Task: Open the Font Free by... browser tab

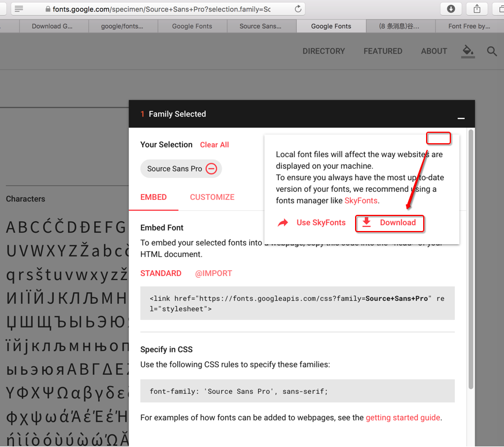Action: coord(469,26)
